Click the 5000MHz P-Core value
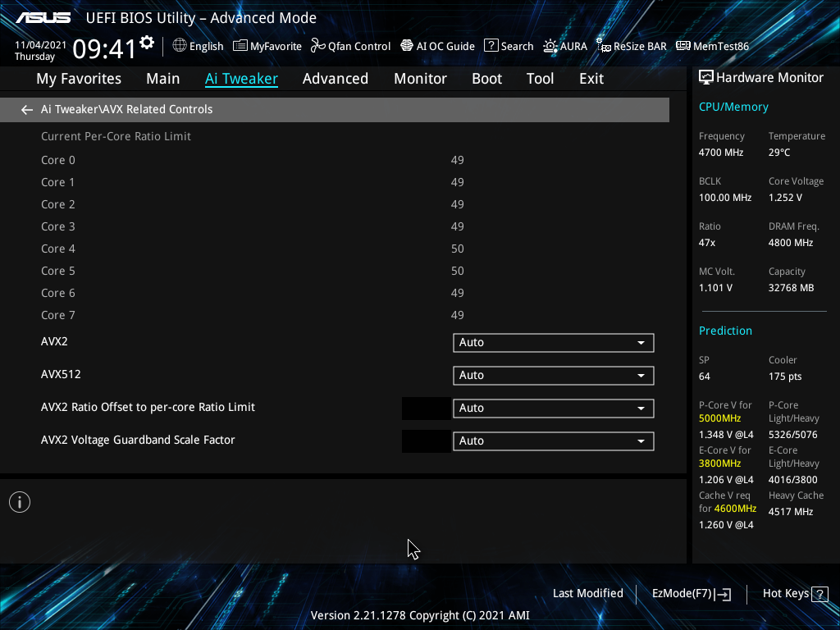 [720, 418]
